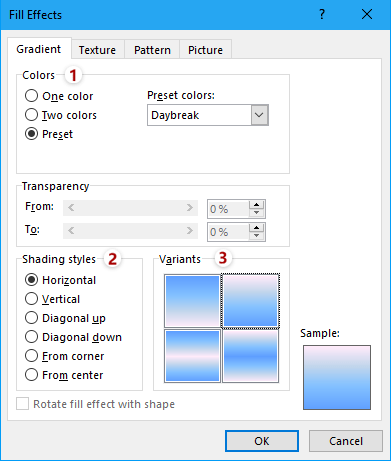Open the Preset colors dropdown arrow
This screenshot has height=461, width=391.
[259, 115]
